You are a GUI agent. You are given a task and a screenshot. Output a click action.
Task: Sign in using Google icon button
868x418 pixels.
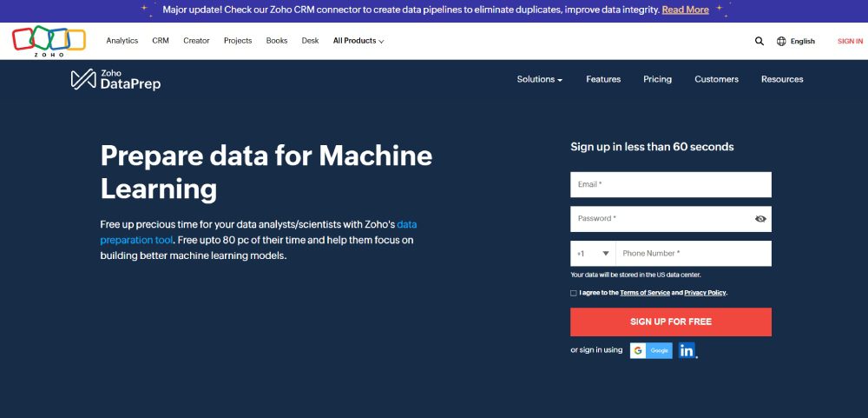(x=651, y=350)
